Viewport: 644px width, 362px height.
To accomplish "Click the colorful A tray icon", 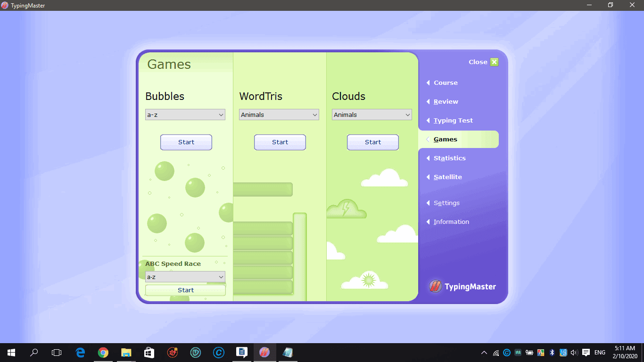I will coord(541,353).
